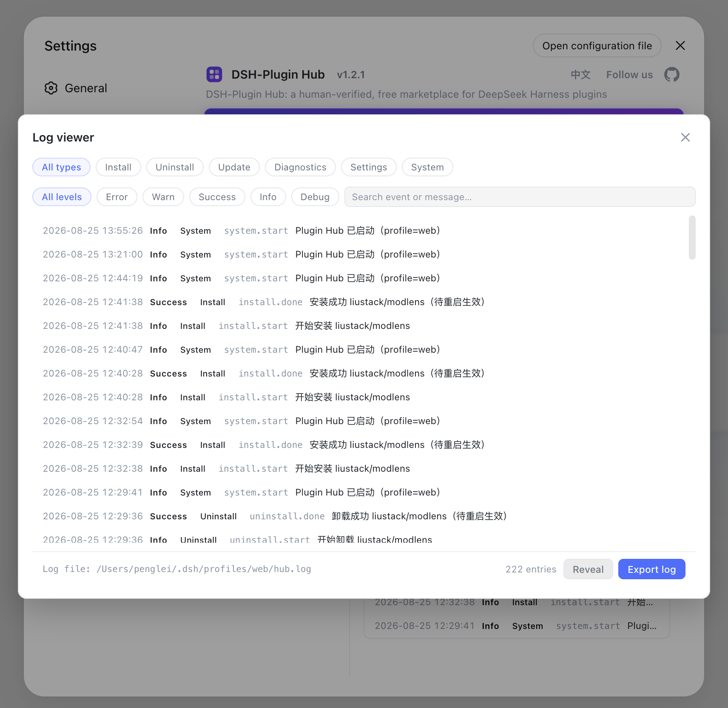Click the log file path text
The width and height of the screenshot is (728, 708).
pos(177,569)
